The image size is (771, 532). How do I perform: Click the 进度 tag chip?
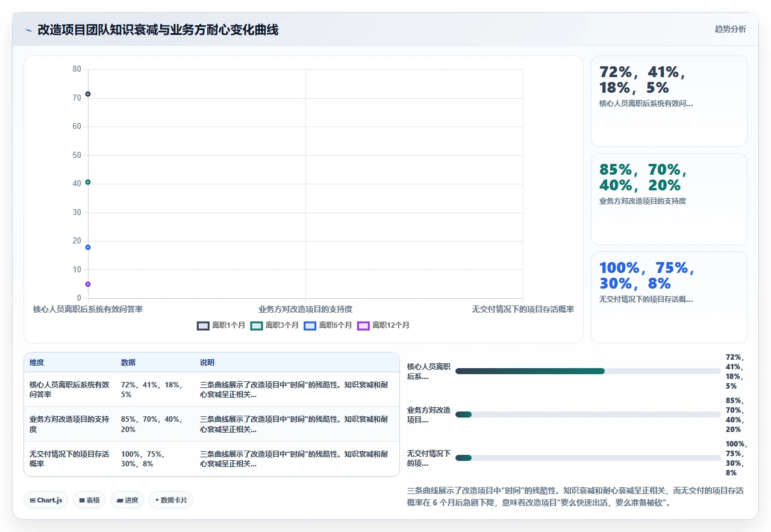point(127,500)
